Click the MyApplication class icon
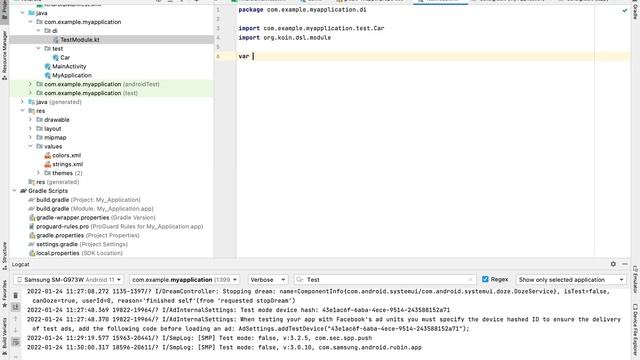This screenshot has width=640, height=360. [48, 76]
